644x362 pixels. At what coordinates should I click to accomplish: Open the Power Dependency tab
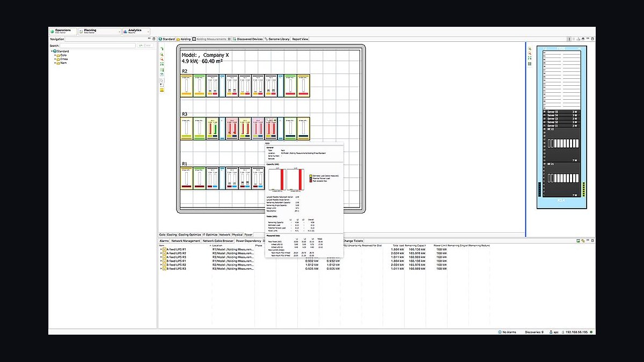click(249, 241)
